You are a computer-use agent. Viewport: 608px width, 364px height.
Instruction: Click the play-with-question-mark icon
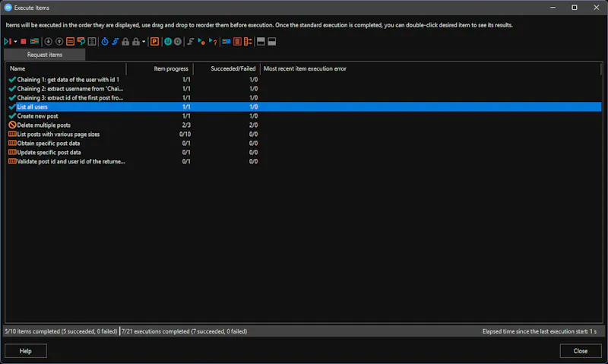[213, 42]
